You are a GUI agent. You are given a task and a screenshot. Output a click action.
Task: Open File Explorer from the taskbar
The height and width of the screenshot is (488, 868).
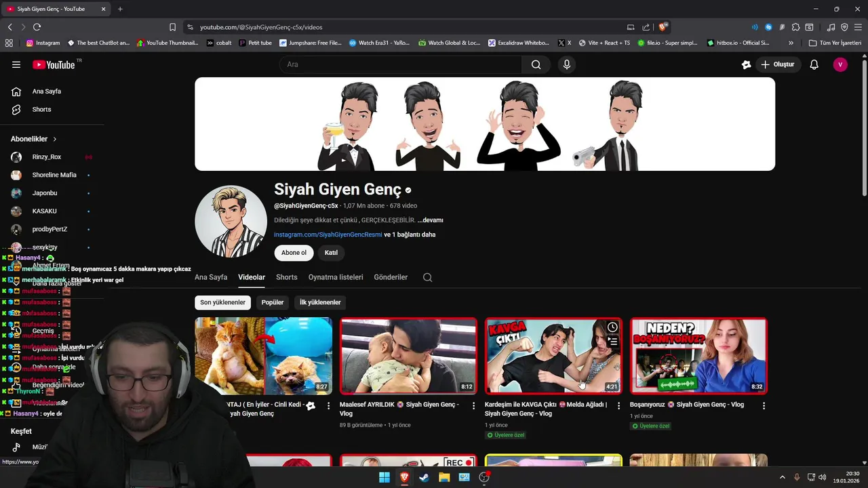pos(444,477)
